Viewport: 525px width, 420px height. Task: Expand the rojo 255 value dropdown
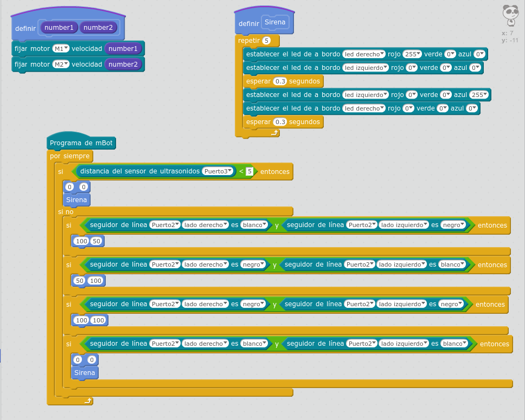pyautogui.click(x=412, y=54)
